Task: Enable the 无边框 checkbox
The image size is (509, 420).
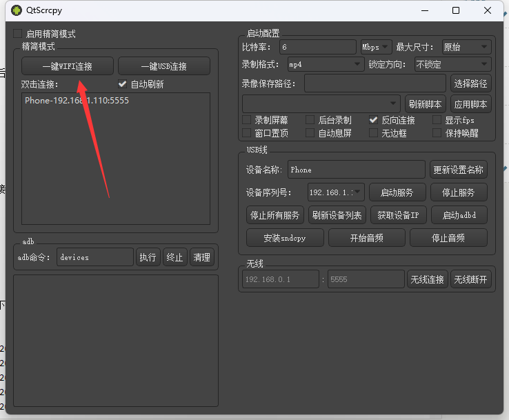Action: coord(373,132)
